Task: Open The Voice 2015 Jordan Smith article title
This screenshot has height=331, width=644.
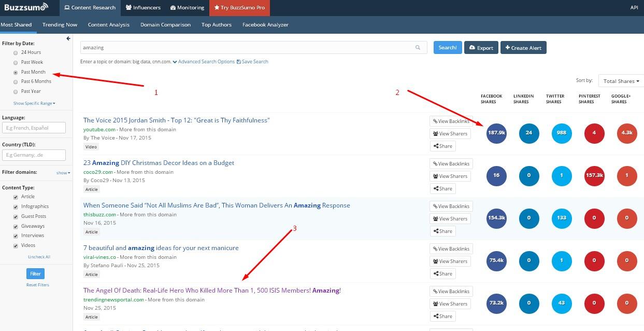Action: coord(177,120)
